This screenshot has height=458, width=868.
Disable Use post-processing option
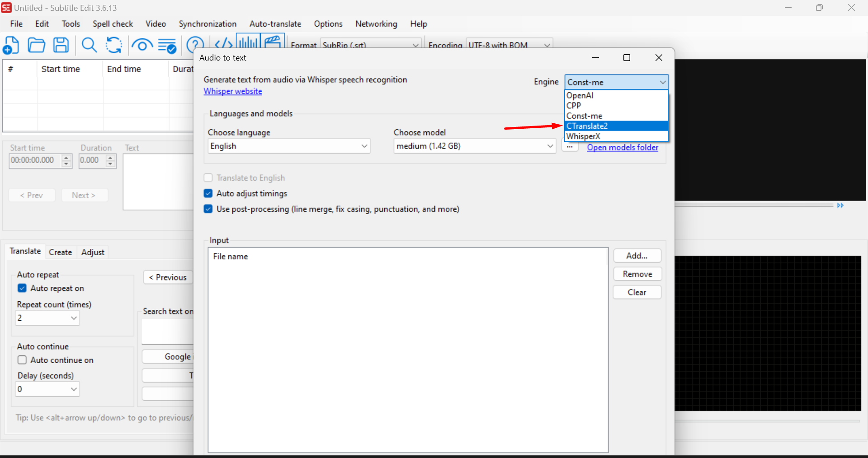(x=208, y=209)
